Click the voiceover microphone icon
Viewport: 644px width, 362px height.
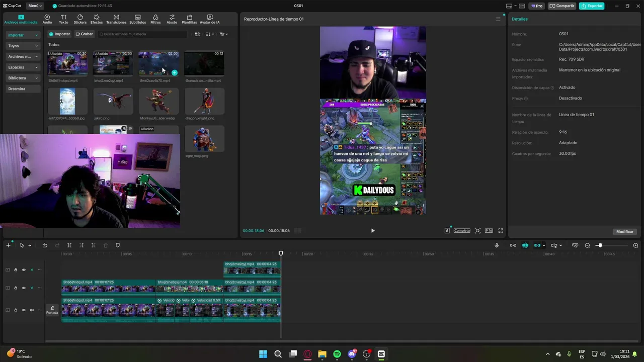tap(497, 245)
